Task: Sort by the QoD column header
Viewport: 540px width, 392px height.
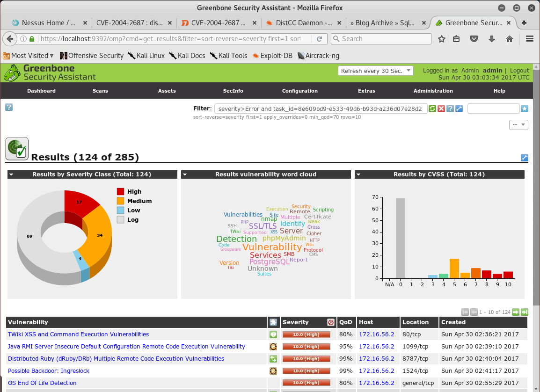Action: coord(346,322)
